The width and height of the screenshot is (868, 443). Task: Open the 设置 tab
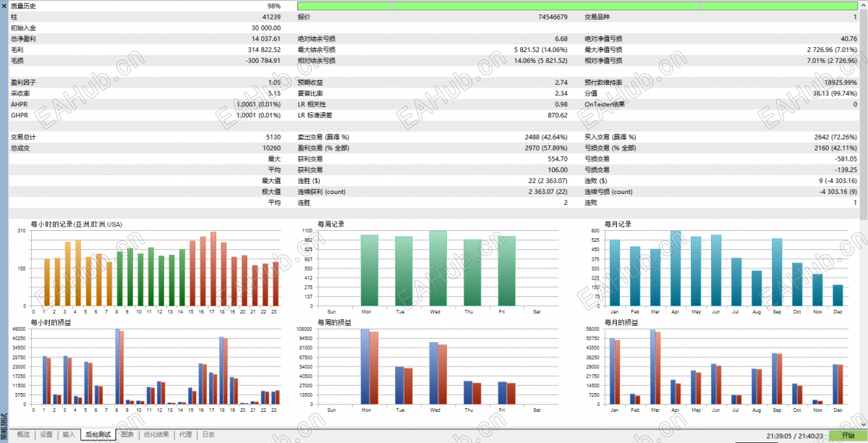pyautogui.click(x=46, y=435)
